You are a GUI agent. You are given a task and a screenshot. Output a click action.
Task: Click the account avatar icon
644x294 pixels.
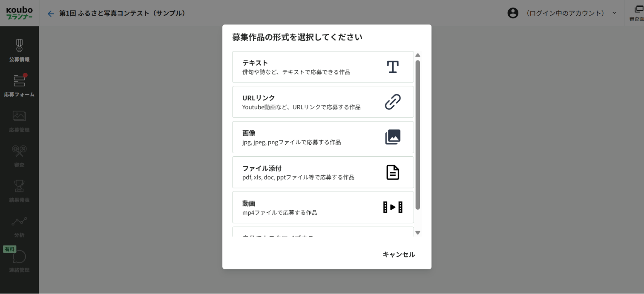513,13
